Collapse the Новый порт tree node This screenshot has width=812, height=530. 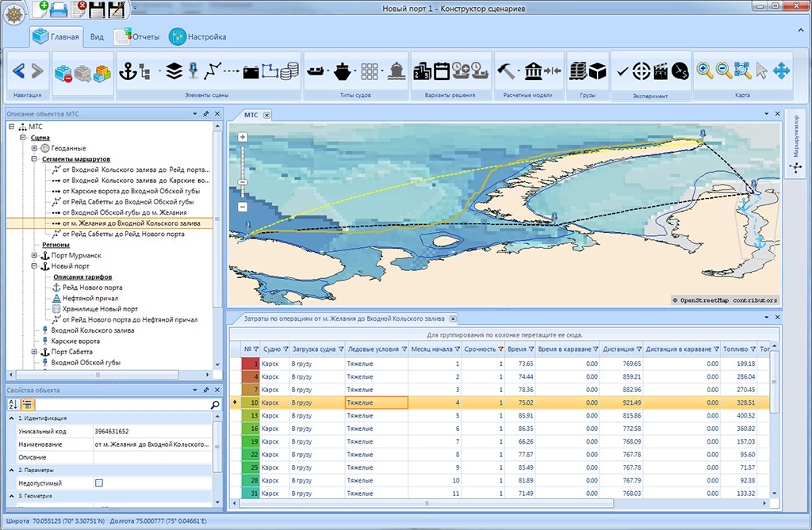pyautogui.click(x=34, y=266)
